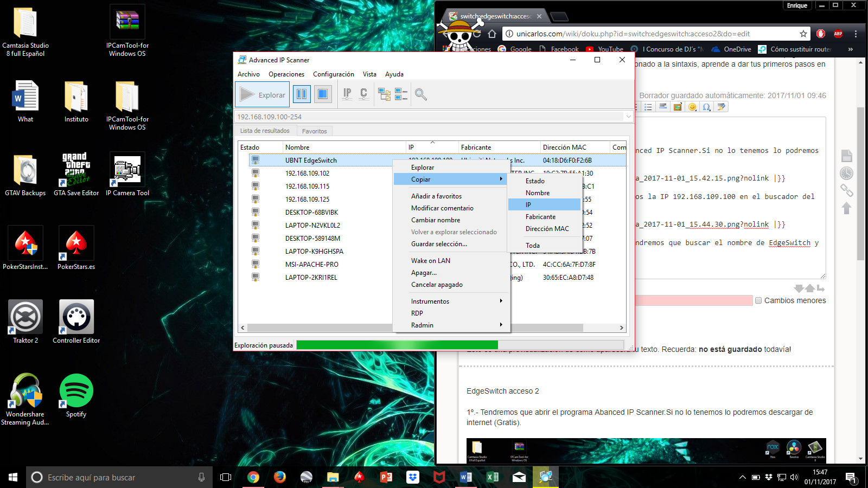Click the Explorar scan button
This screenshot has height=488, width=868.
[263, 95]
